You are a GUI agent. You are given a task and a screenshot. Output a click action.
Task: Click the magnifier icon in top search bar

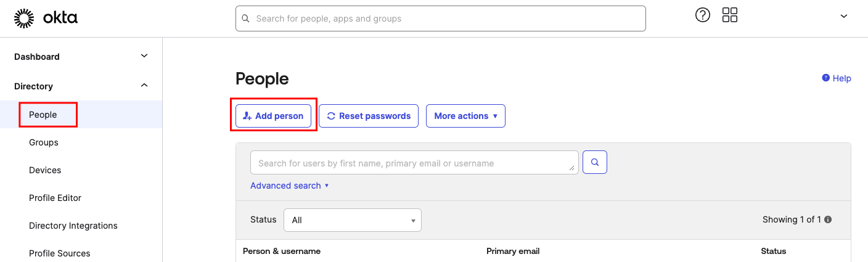coord(245,18)
